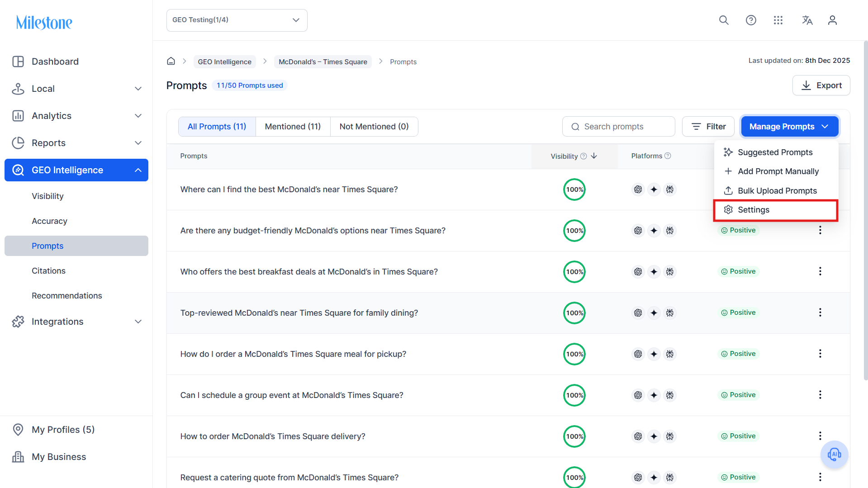Image resolution: width=868 pixels, height=488 pixels.
Task: Open the language translate icon
Action: click(x=807, y=20)
